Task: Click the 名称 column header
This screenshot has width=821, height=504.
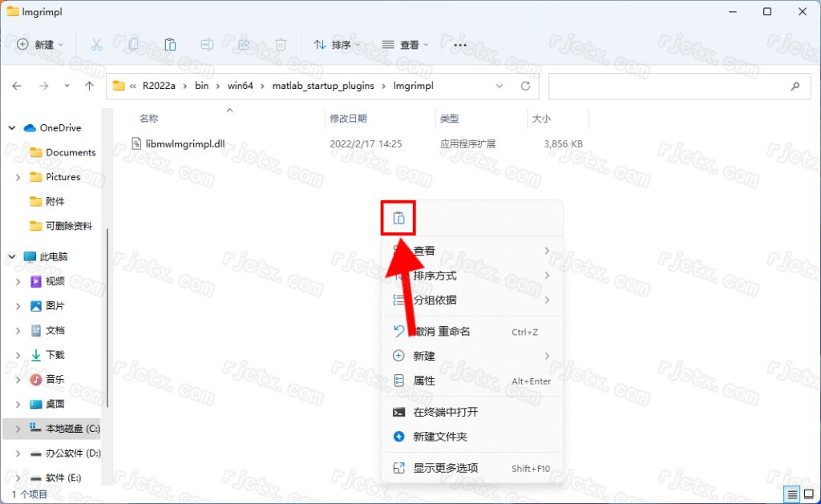Action: click(149, 119)
